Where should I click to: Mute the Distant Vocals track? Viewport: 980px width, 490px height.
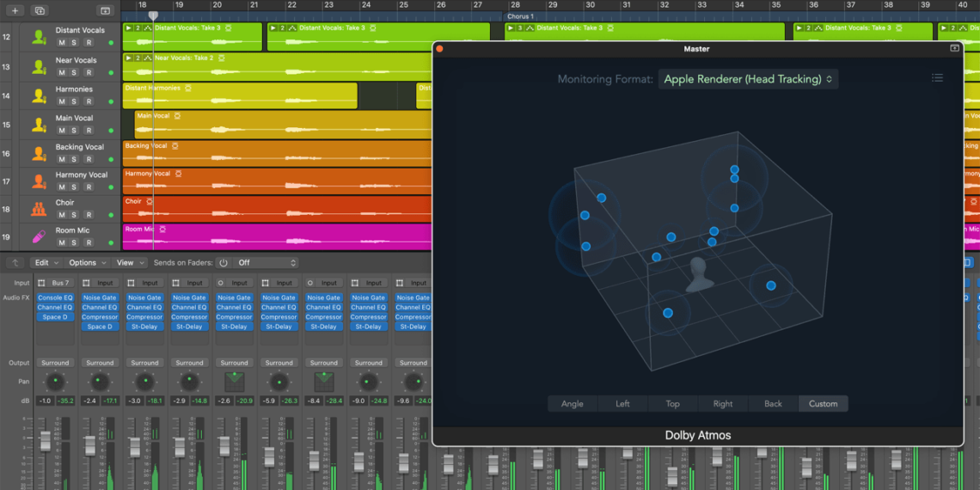tap(61, 42)
